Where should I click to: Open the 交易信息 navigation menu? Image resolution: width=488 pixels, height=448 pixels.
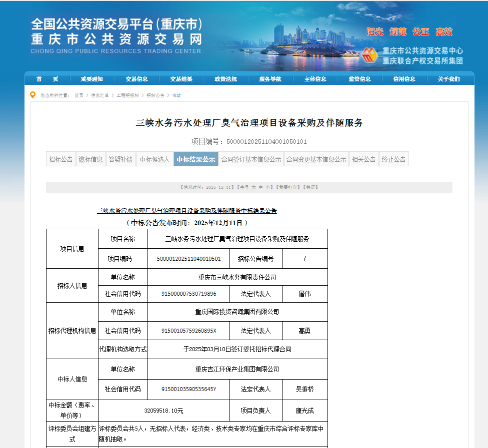136,79
